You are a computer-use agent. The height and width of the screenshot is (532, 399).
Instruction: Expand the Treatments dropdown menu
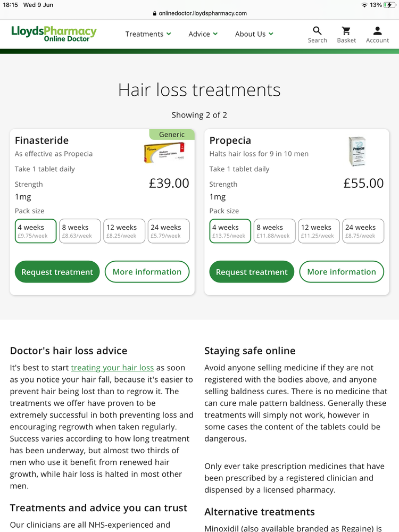(148, 34)
